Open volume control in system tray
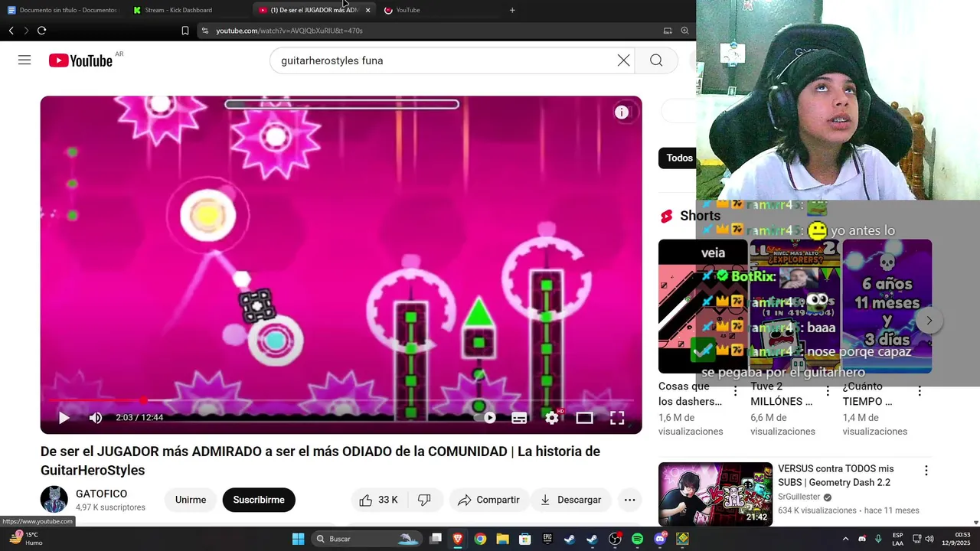The image size is (980, 551). 929,539
